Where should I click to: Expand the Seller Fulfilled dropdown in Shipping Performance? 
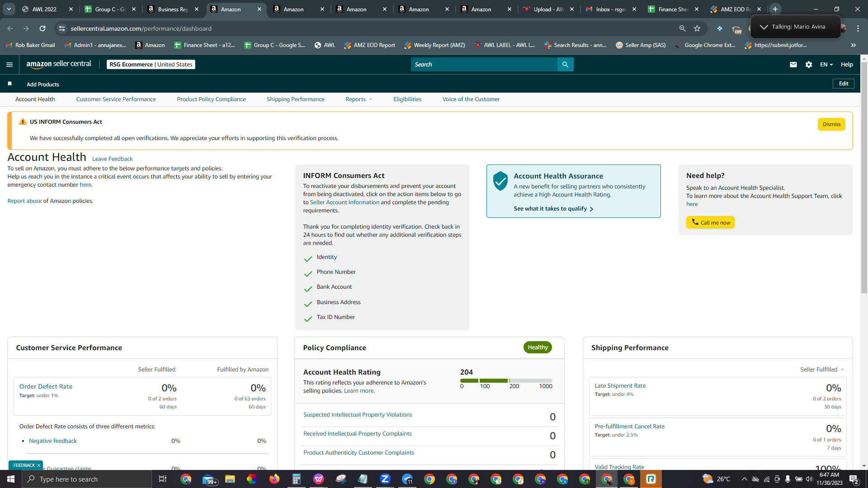[822, 370]
